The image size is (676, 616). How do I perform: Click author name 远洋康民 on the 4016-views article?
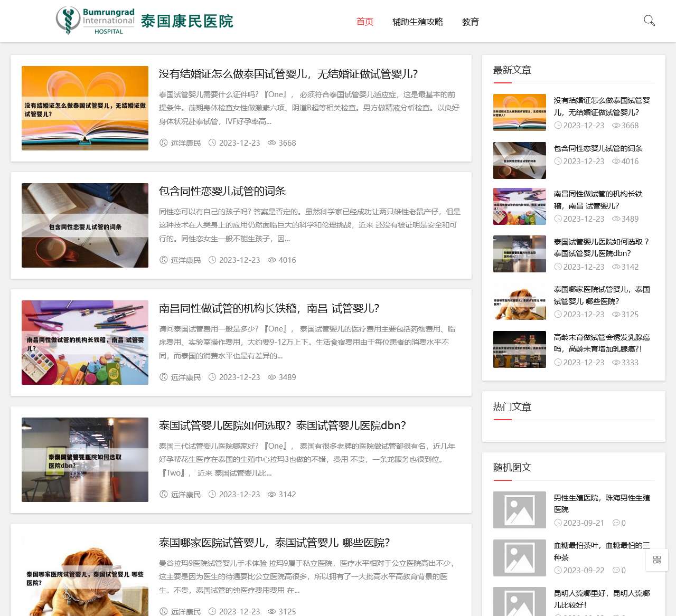(186, 260)
